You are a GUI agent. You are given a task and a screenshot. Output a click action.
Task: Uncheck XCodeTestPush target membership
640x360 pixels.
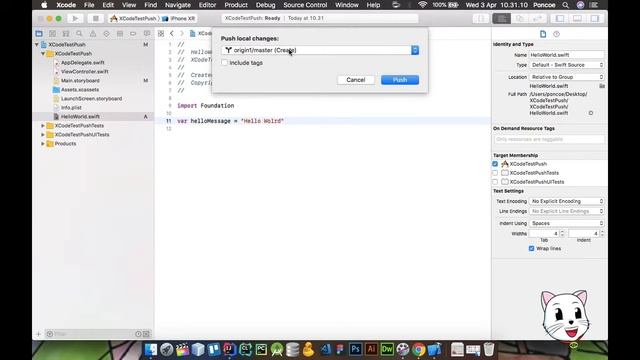tap(495, 164)
